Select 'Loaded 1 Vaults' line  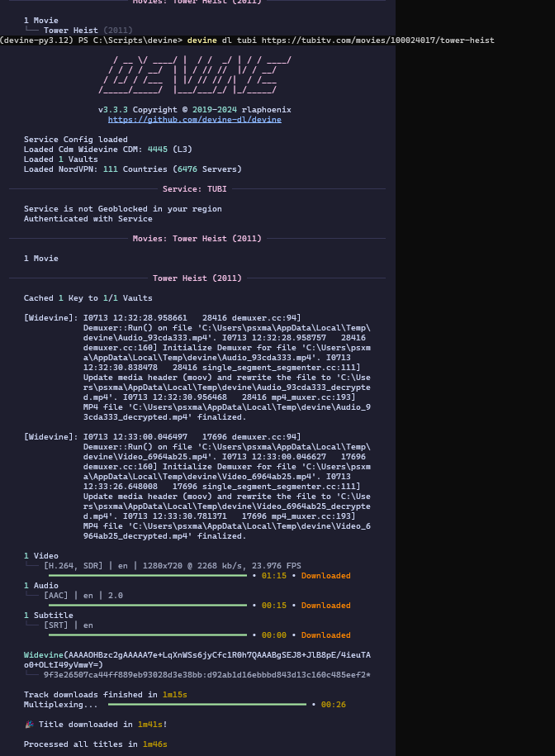click(x=61, y=159)
